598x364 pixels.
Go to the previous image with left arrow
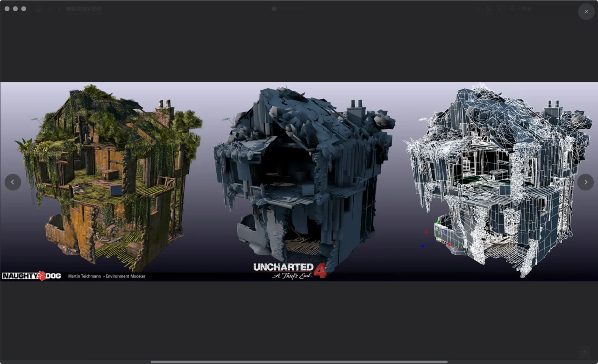13,182
